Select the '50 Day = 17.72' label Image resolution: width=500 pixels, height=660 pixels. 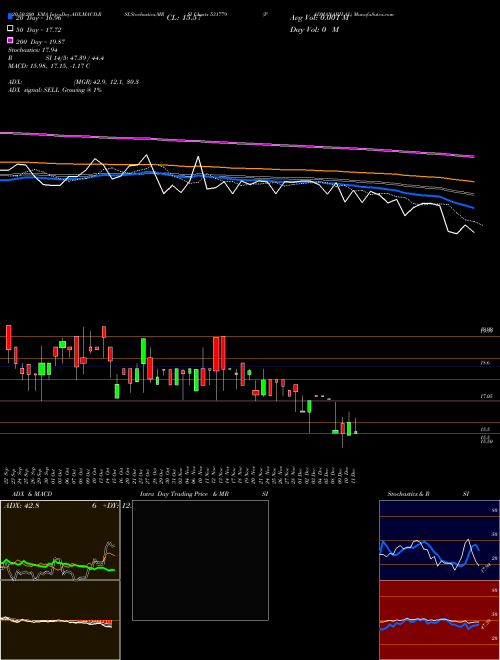[x=39, y=29]
